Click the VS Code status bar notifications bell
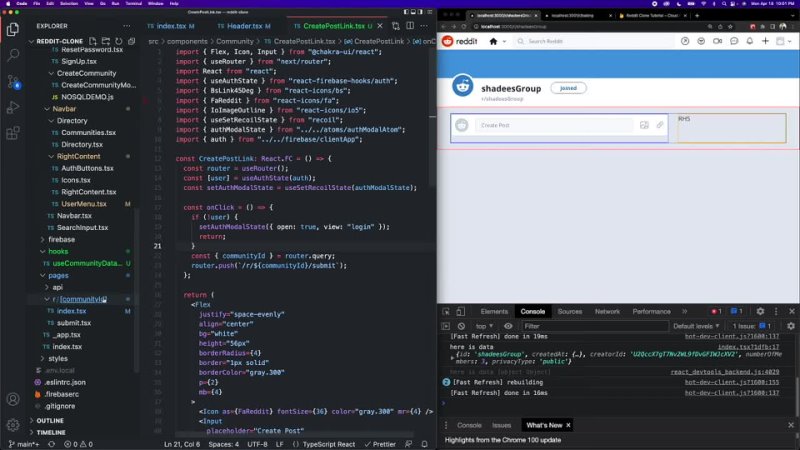This screenshot has height=450, width=800. (x=424, y=444)
